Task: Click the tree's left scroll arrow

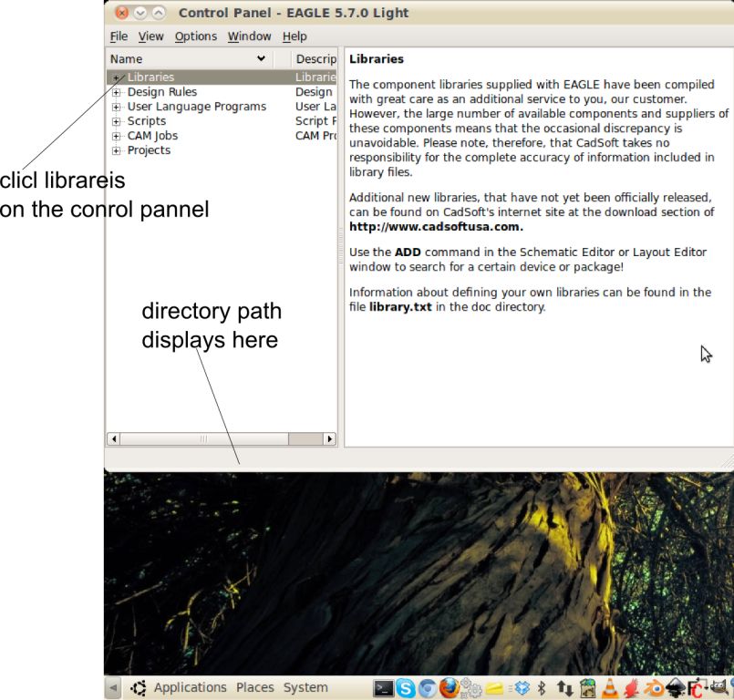Action: (x=113, y=439)
